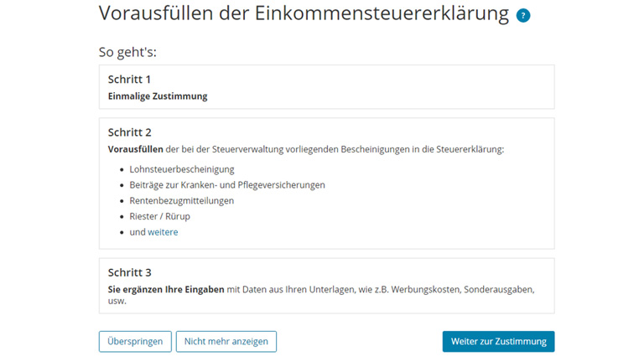Image resolution: width=644 pixels, height=362 pixels.
Task: Click the bold "Vorausfüllen" word in Schritt 2
Action: 135,149
